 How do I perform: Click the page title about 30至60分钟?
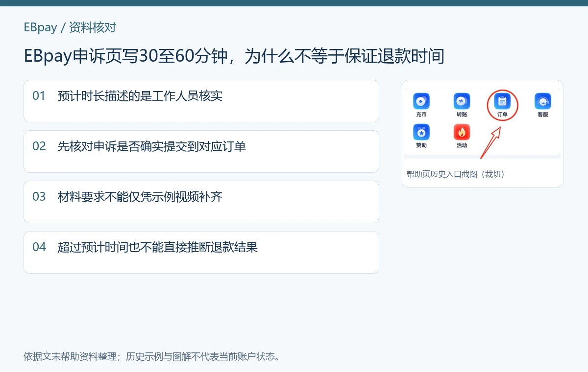[234, 56]
